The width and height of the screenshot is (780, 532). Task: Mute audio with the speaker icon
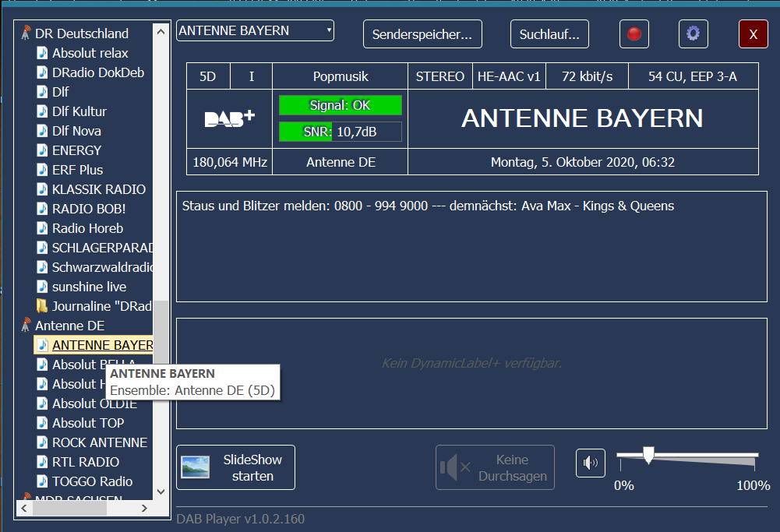coord(590,463)
